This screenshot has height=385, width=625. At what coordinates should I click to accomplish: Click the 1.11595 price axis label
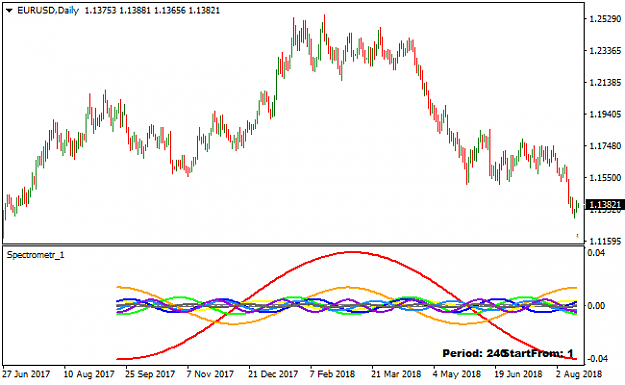(605, 241)
